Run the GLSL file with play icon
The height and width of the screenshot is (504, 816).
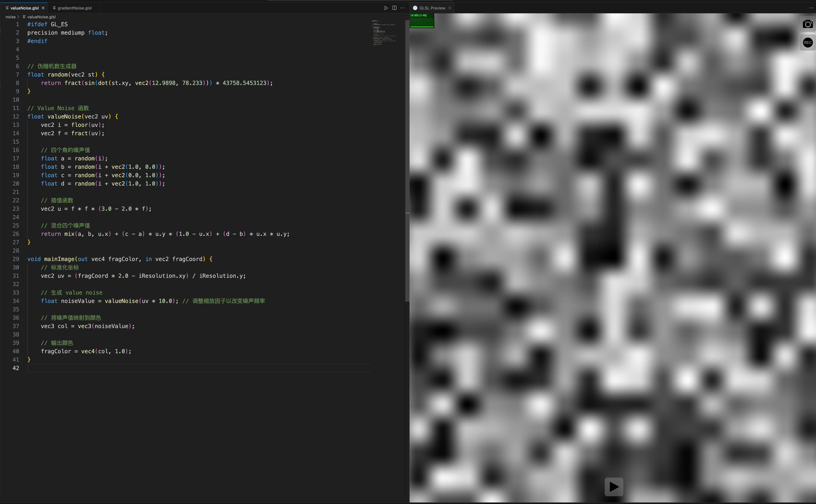[x=386, y=8]
